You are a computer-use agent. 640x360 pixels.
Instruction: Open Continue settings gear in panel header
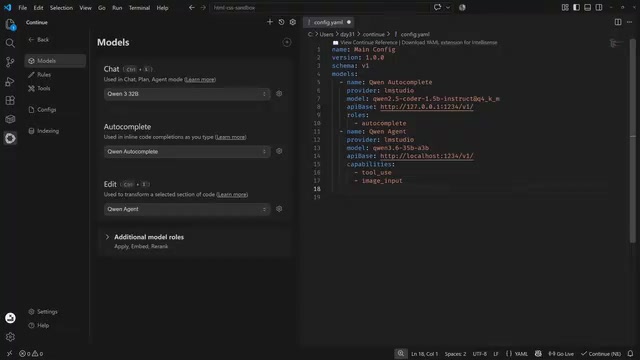[x=293, y=22]
